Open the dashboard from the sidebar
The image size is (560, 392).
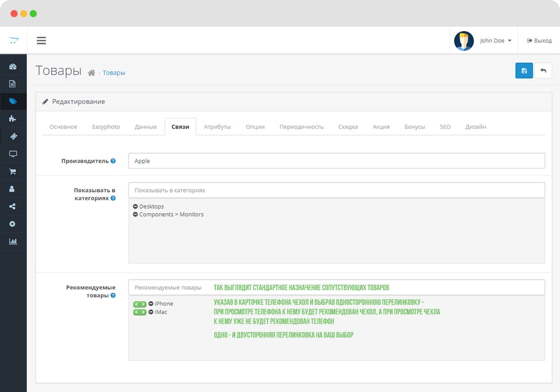[x=13, y=67]
